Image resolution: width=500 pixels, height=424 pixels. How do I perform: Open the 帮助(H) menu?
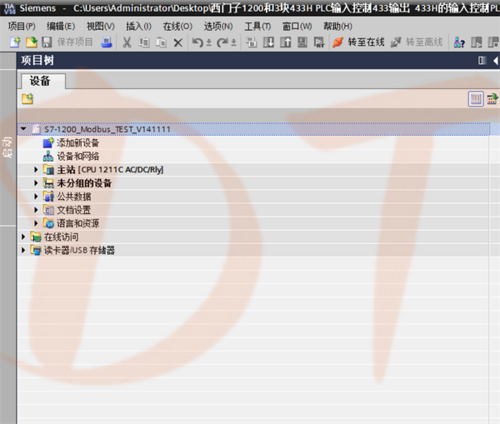click(338, 26)
